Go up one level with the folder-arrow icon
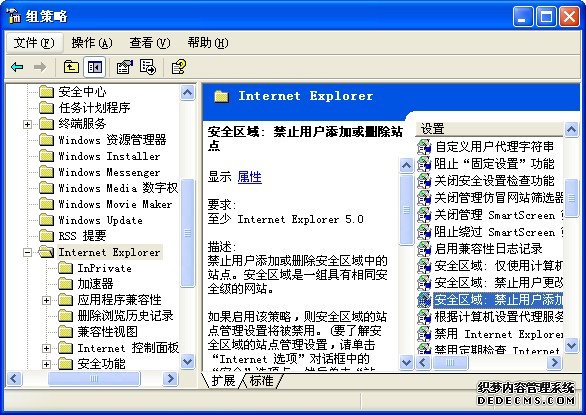The image size is (586, 415). tap(71, 67)
